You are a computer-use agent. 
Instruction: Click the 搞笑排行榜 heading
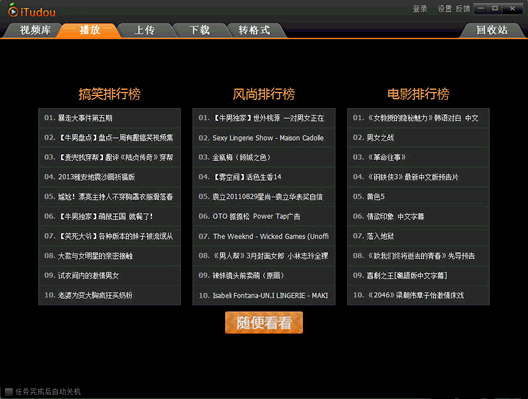[109, 94]
